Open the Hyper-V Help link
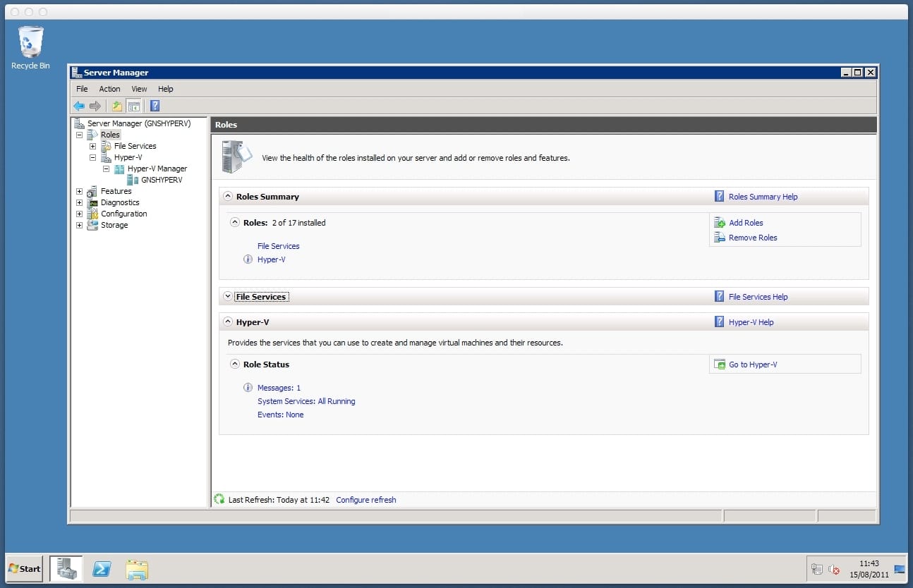 point(751,322)
